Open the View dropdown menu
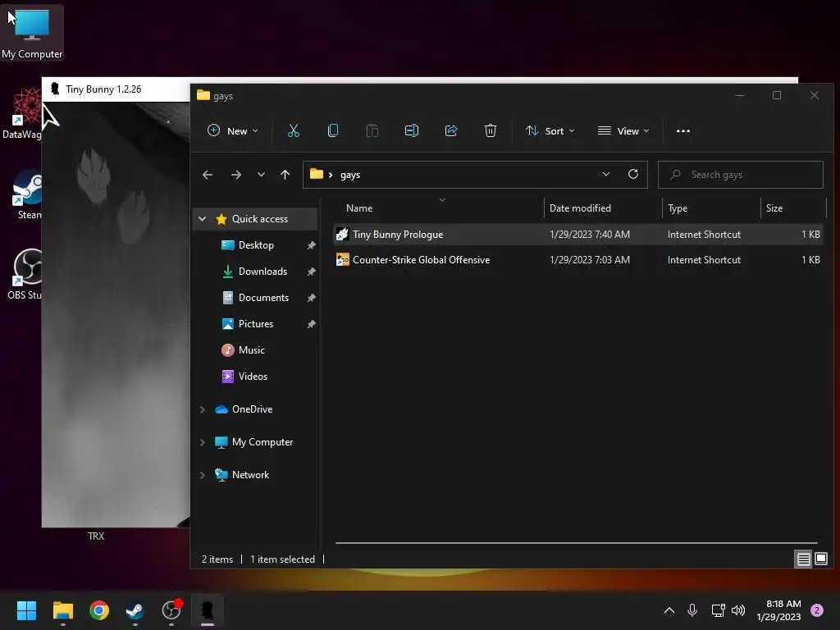Image resolution: width=840 pixels, height=630 pixels. pyautogui.click(x=623, y=130)
